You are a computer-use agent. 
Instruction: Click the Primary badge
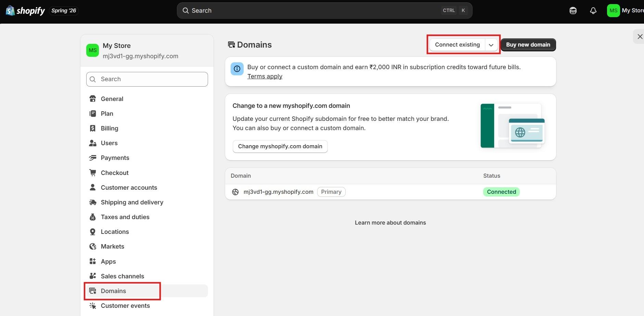(x=331, y=192)
